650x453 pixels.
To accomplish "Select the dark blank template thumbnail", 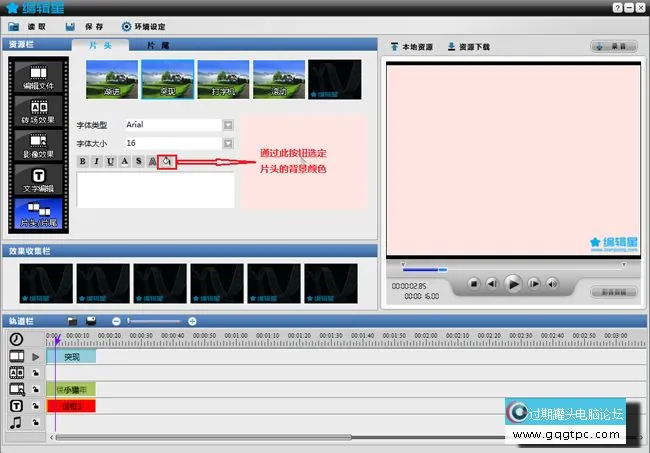I will click(335, 79).
